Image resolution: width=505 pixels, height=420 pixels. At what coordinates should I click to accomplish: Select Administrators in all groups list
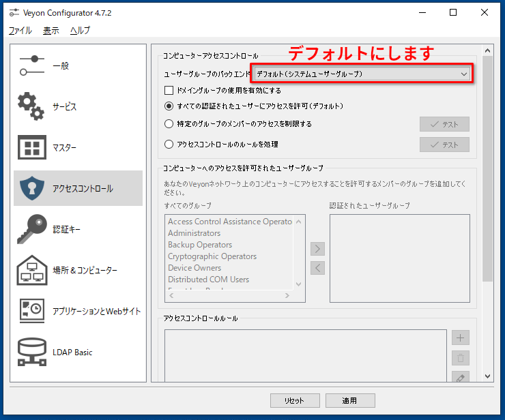194,233
